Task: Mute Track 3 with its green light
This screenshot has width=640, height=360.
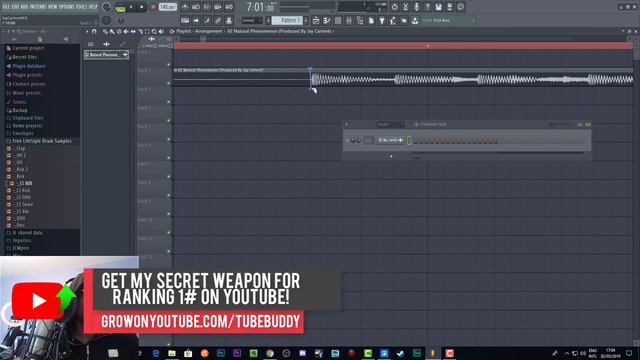Action: point(169,102)
